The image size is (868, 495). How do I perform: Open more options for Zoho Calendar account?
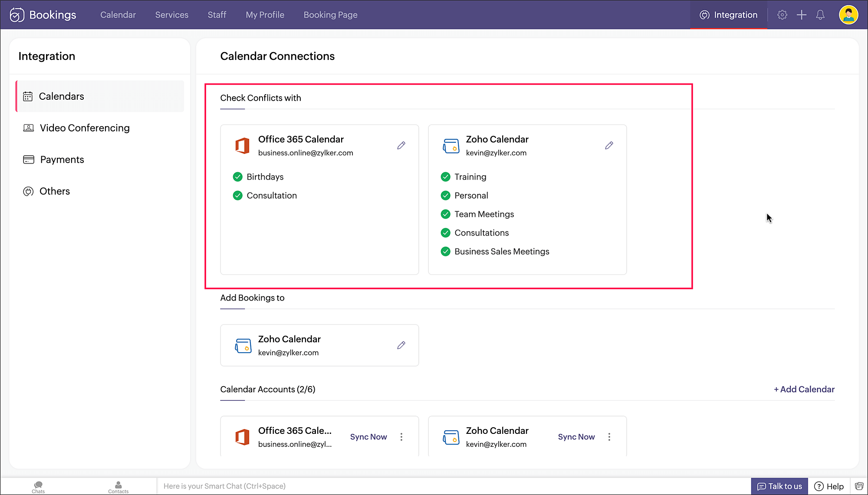609,437
